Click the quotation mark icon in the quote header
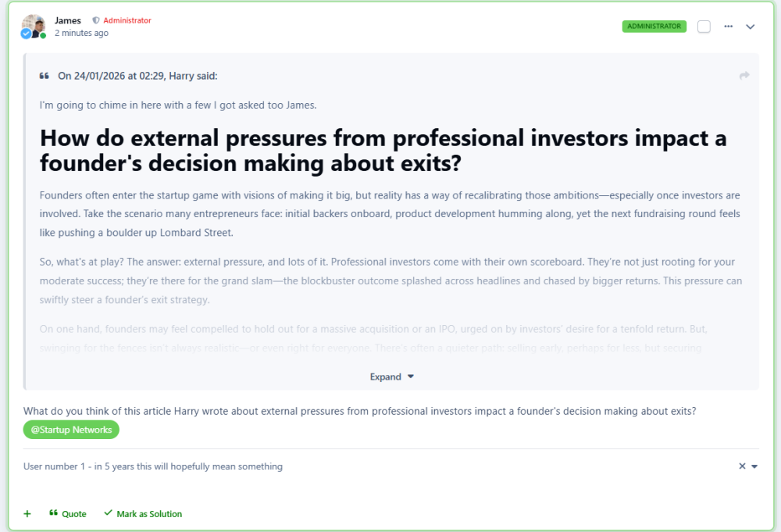The height and width of the screenshot is (532, 781). pos(45,76)
